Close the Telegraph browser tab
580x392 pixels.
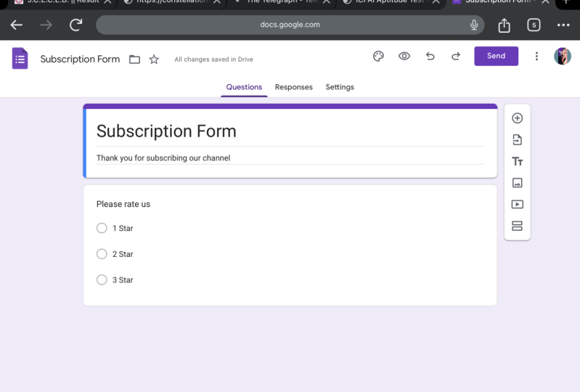[326, 2]
